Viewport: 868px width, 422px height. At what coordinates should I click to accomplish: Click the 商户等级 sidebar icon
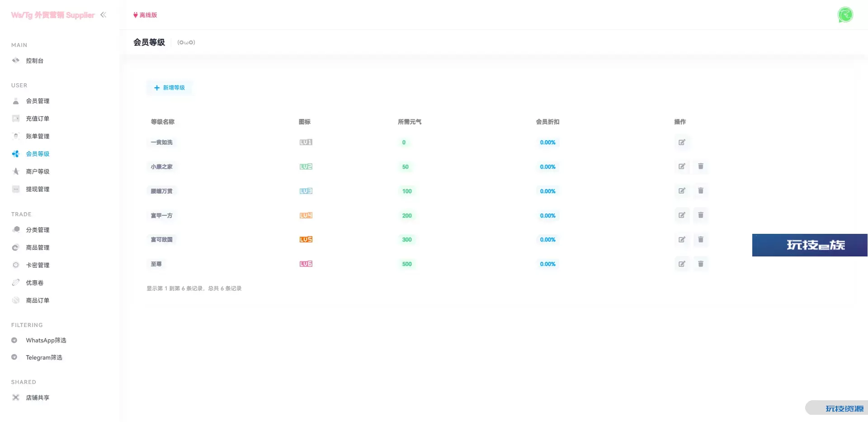[x=16, y=171]
